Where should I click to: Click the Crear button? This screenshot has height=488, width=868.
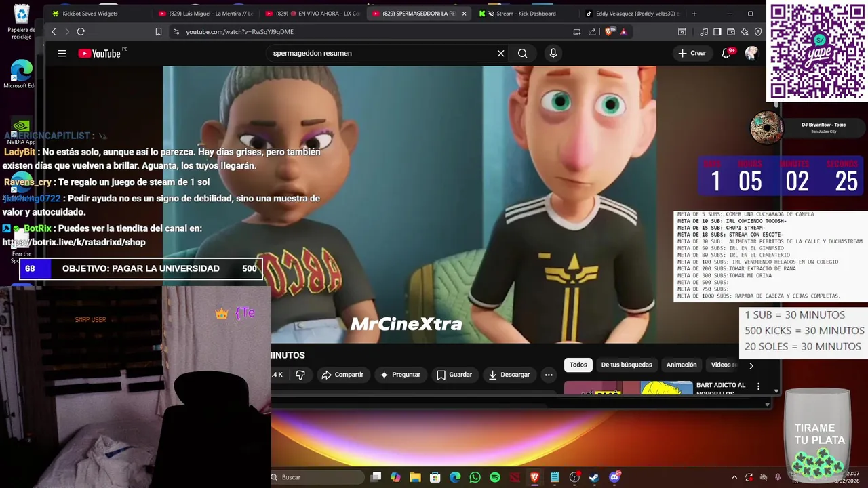692,53
